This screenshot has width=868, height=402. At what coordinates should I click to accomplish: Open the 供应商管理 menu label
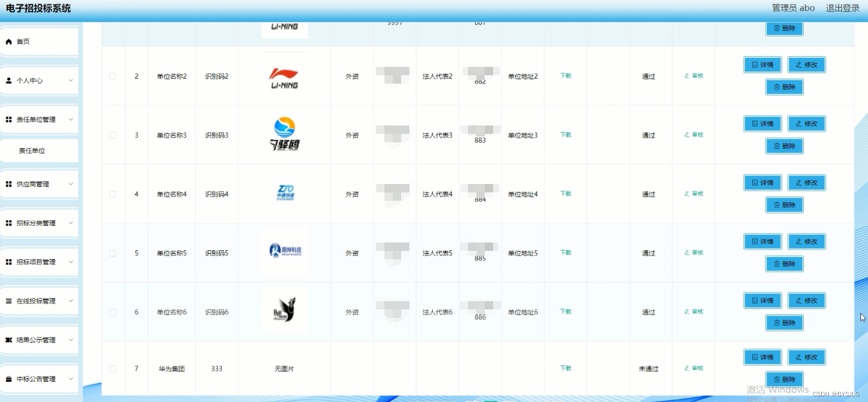[33, 185]
